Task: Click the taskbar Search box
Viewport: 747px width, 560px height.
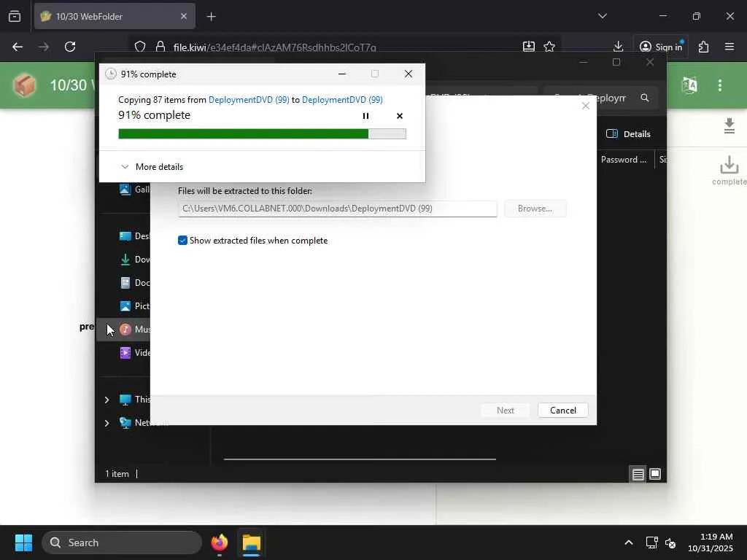Action: [x=122, y=542]
